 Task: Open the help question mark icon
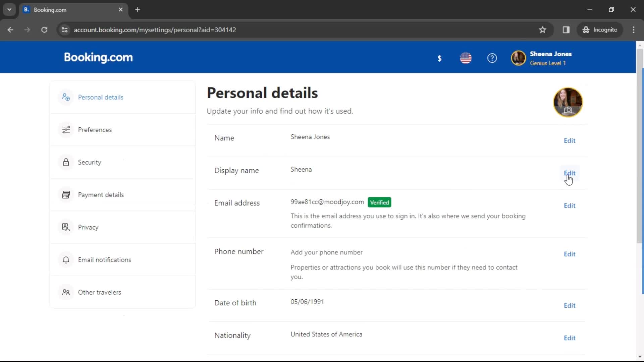[492, 58]
